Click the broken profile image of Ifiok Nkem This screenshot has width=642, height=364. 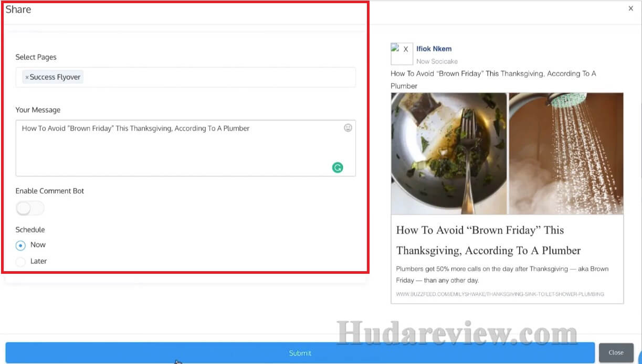tap(401, 54)
